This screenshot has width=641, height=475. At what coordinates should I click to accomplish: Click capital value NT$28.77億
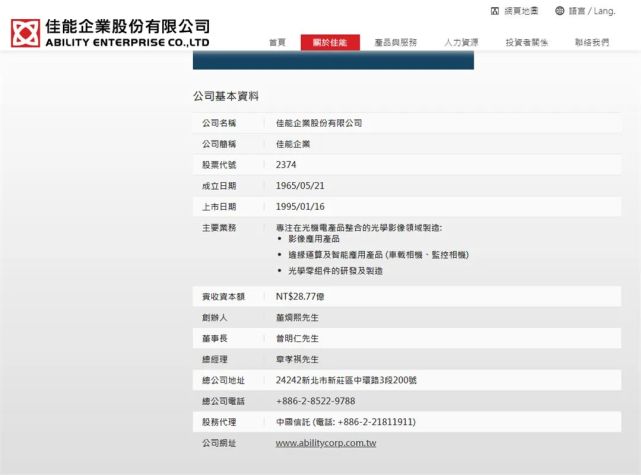pyautogui.click(x=300, y=296)
